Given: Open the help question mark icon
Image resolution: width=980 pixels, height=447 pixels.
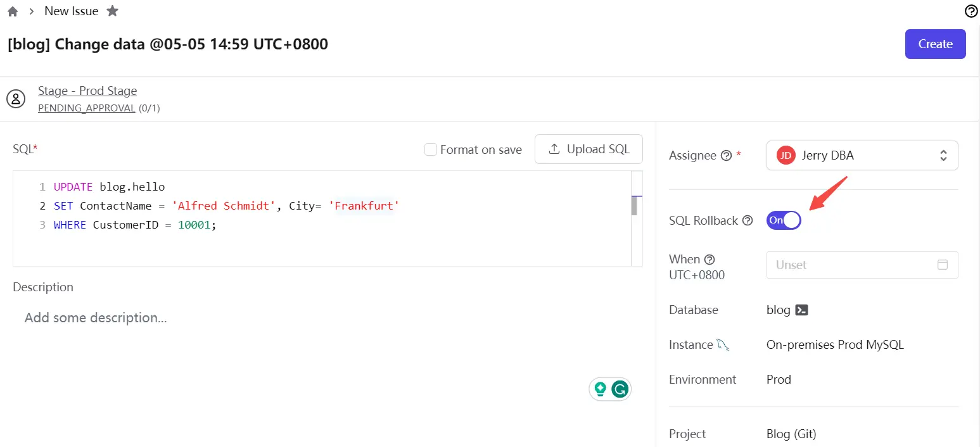Looking at the screenshot, I should click(970, 11).
